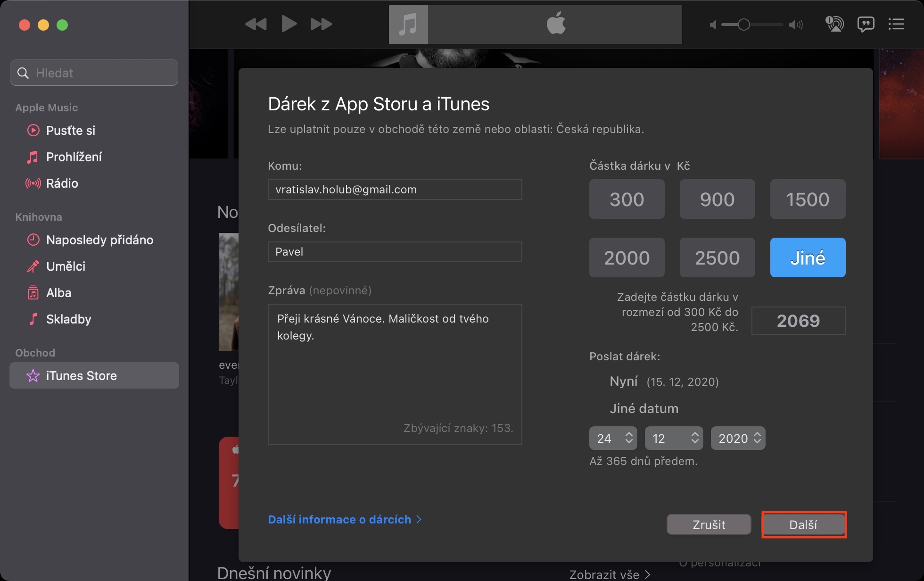This screenshot has width=924, height=581.
Task: Choose the 300 Kč gift amount
Action: click(627, 199)
